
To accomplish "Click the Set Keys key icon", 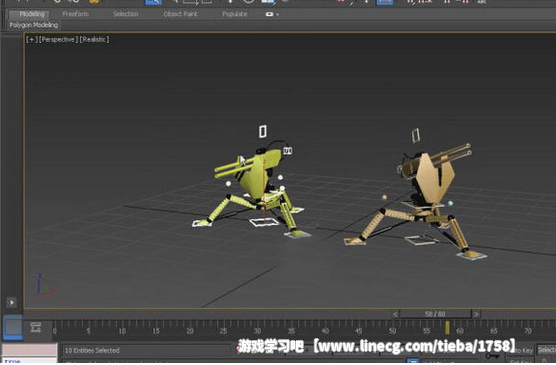I will (493, 355).
